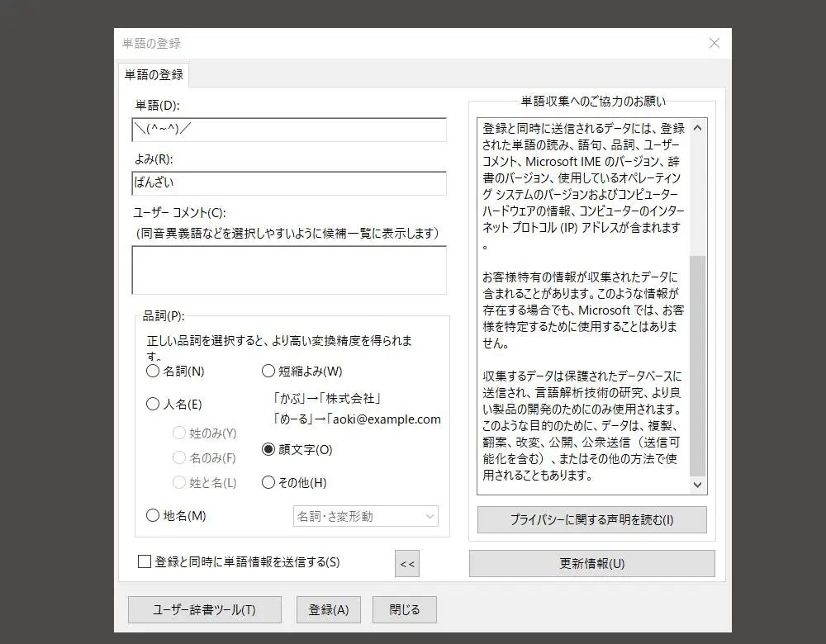826x644 pixels.
Task: Click the 更新情報(U) button
Action: pos(591,564)
